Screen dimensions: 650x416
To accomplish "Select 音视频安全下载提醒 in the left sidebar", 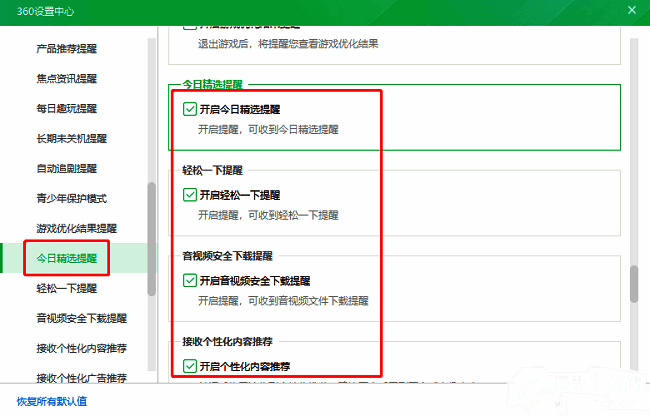I will [x=82, y=318].
